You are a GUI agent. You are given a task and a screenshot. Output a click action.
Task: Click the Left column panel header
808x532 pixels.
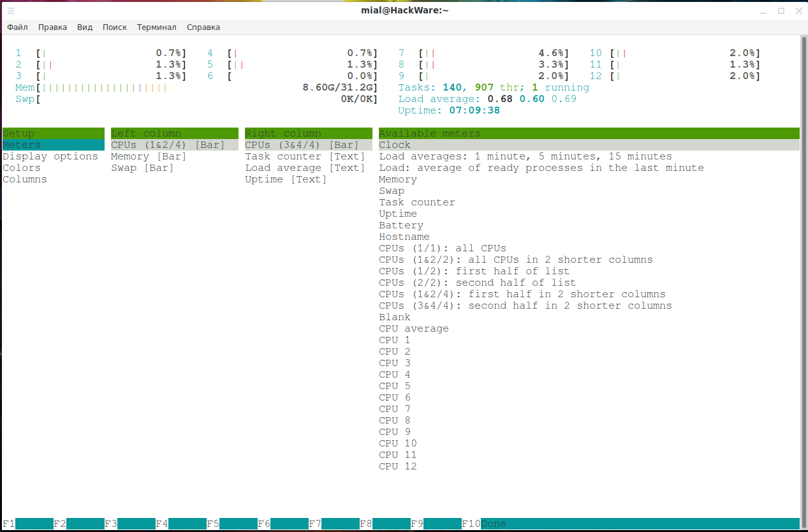[175, 133]
